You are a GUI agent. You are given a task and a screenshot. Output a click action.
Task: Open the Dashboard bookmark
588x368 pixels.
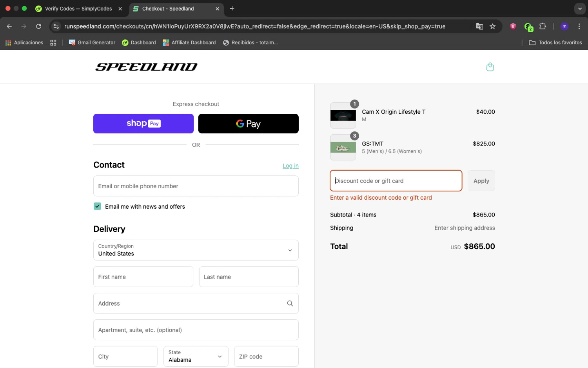pyautogui.click(x=139, y=42)
